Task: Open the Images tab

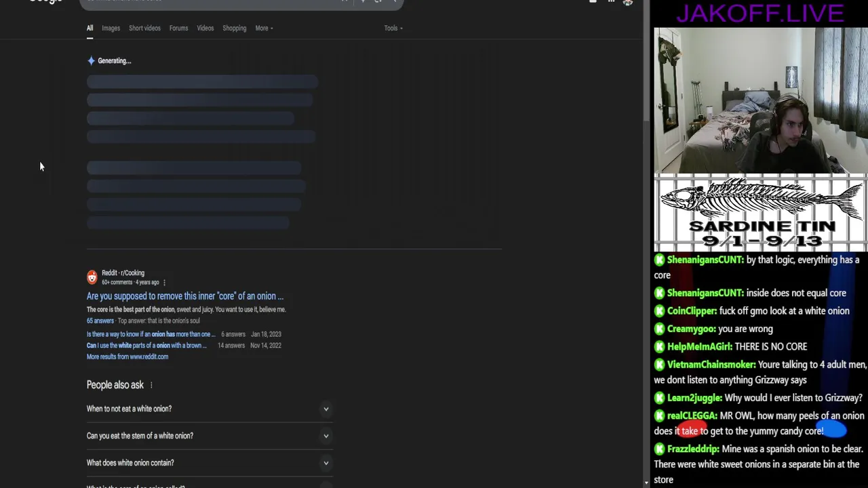Action: tap(111, 28)
